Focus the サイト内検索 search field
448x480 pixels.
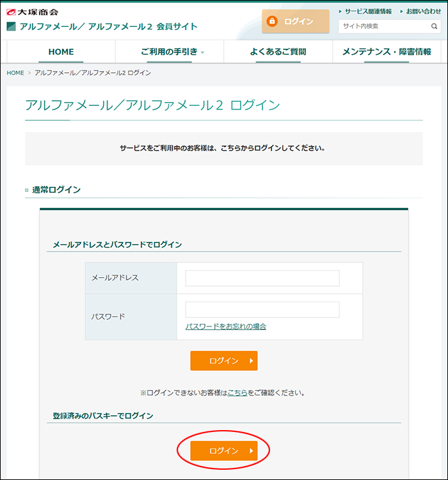384,26
